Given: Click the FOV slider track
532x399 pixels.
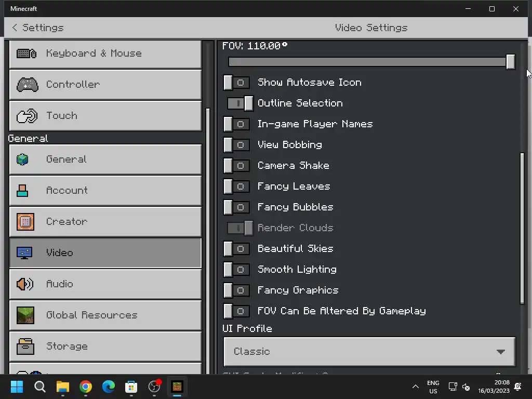Looking at the screenshot, I should click(x=367, y=62).
